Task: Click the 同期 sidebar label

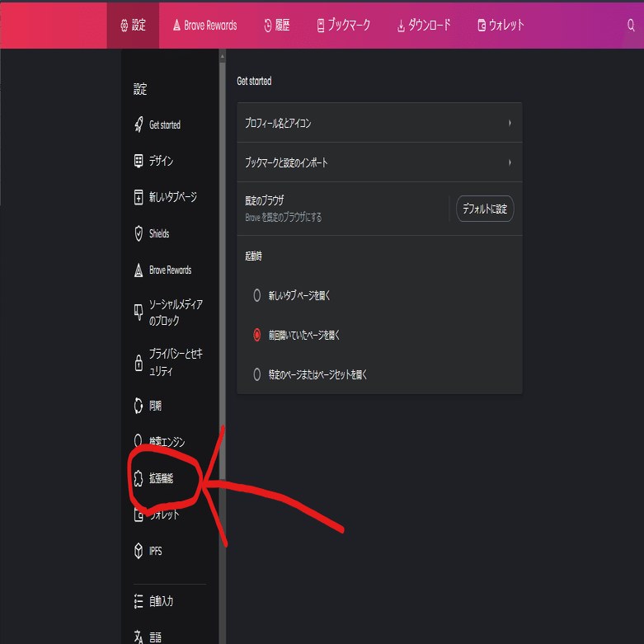Action: (x=155, y=406)
